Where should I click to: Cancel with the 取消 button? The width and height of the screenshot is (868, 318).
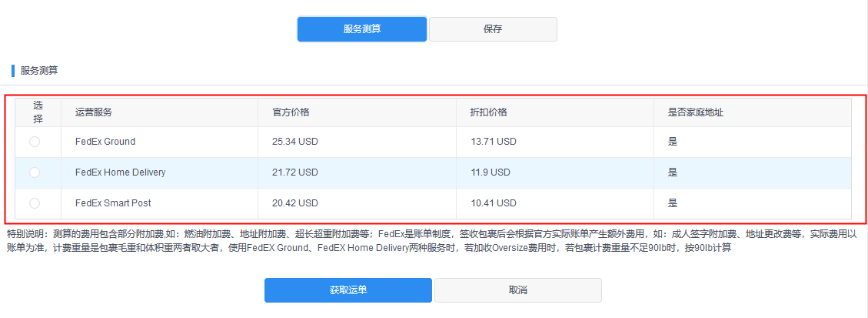[517, 290]
